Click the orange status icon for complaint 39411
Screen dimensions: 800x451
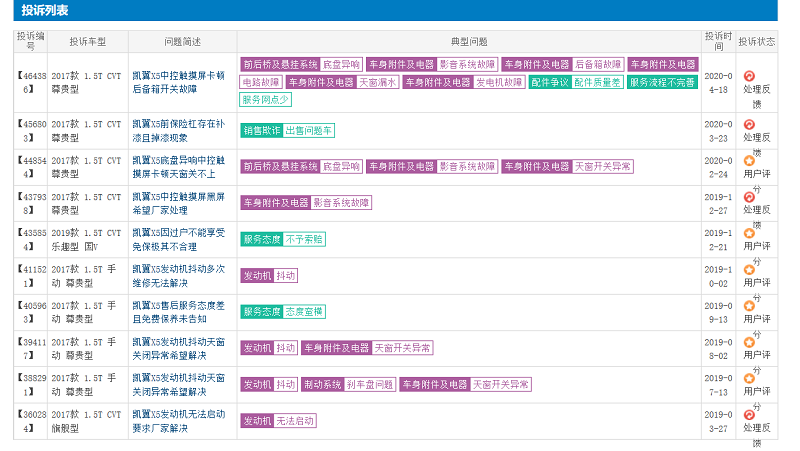(x=749, y=342)
